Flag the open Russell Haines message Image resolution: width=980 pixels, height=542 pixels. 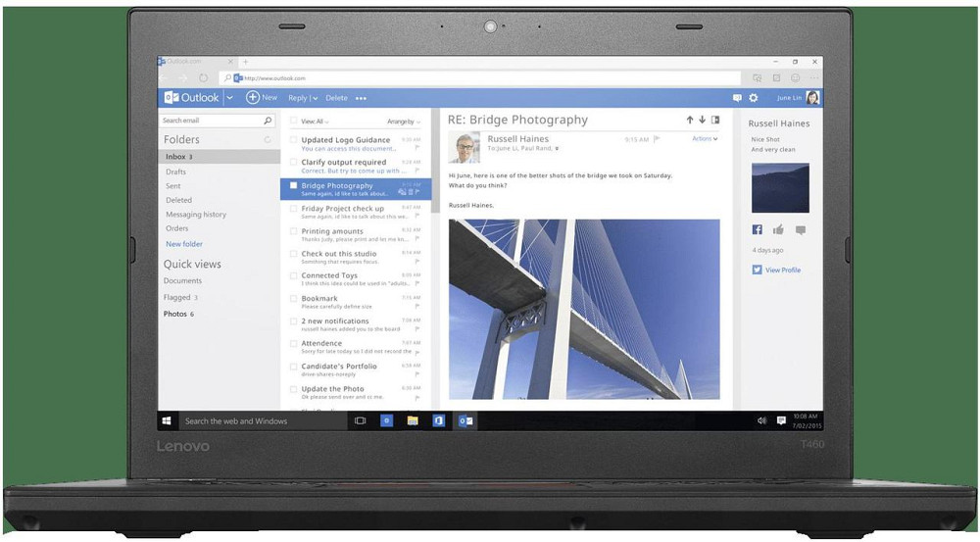click(x=657, y=139)
